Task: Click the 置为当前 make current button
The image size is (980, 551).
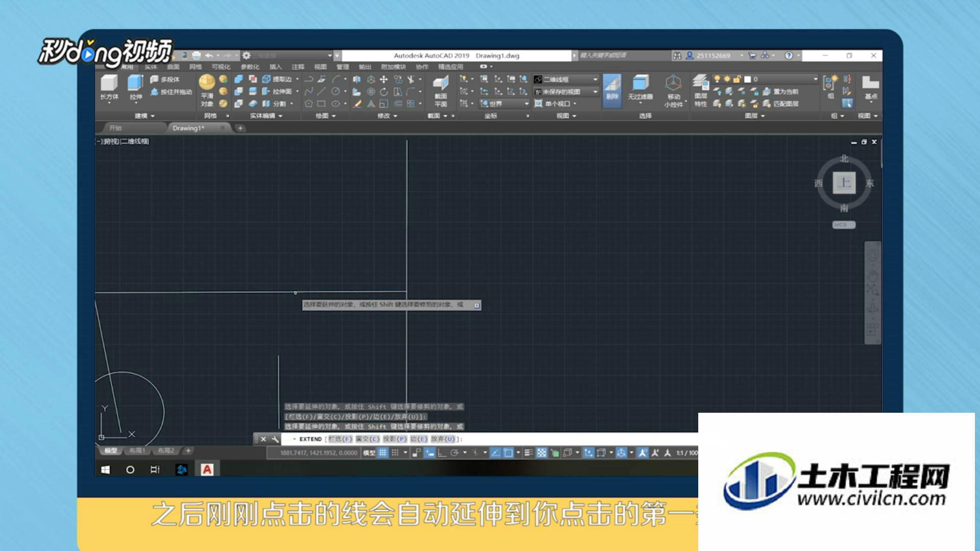Action: tap(780, 91)
